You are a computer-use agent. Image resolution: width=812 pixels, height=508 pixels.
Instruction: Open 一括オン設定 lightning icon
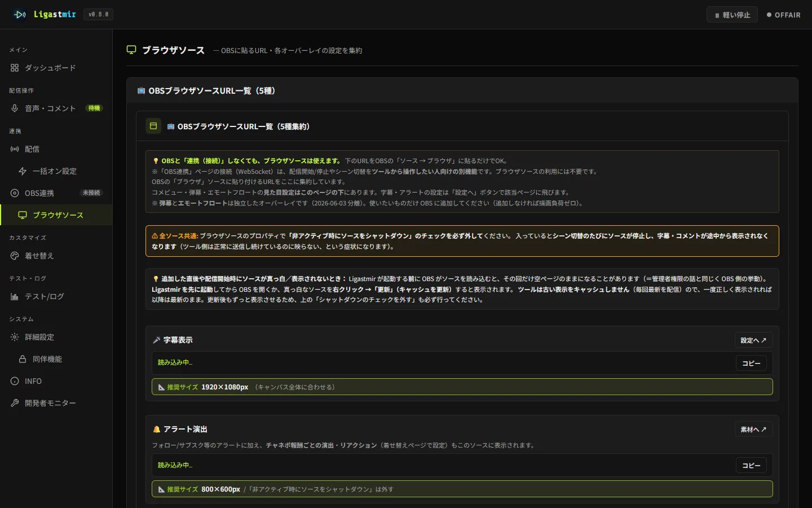point(23,171)
